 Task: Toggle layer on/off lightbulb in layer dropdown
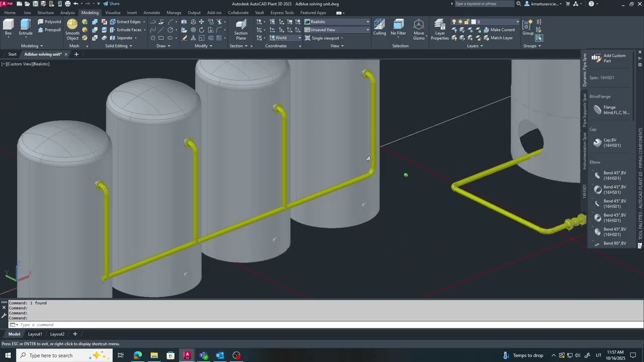pyautogui.click(x=454, y=22)
